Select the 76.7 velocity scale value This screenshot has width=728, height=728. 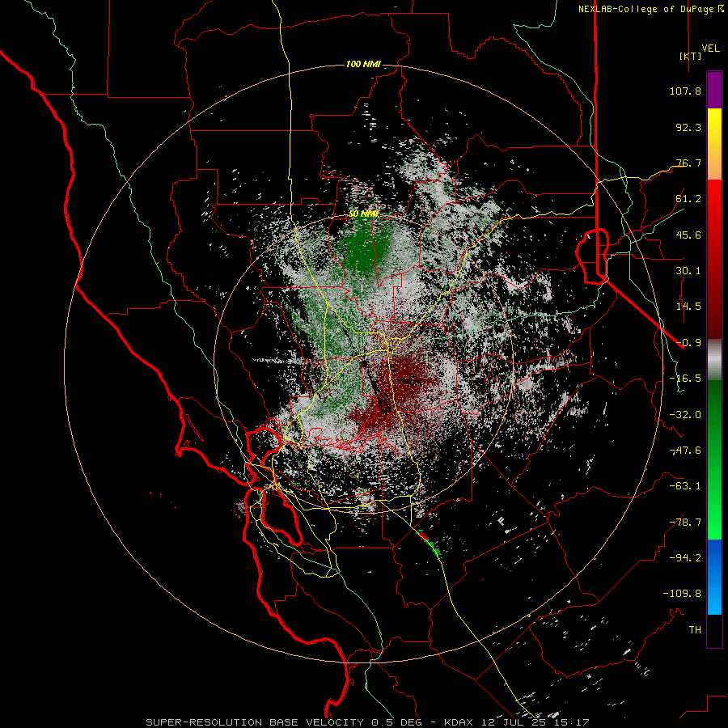(x=688, y=163)
